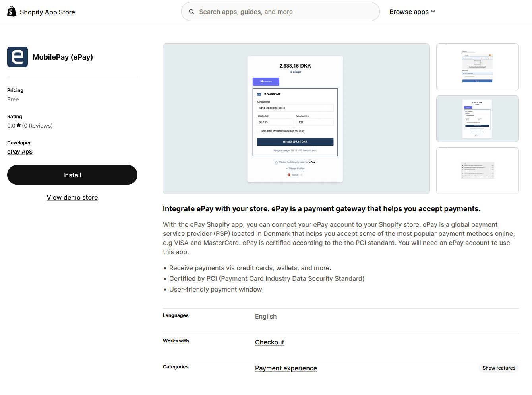Click Browse apps in the top navigation
The width and height of the screenshot is (532, 395).
[x=409, y=12]
